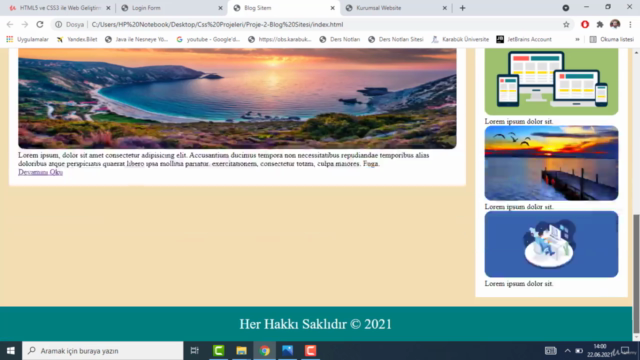
Task: Open a new tab with the plus button
Action: (x=462, y=8)
